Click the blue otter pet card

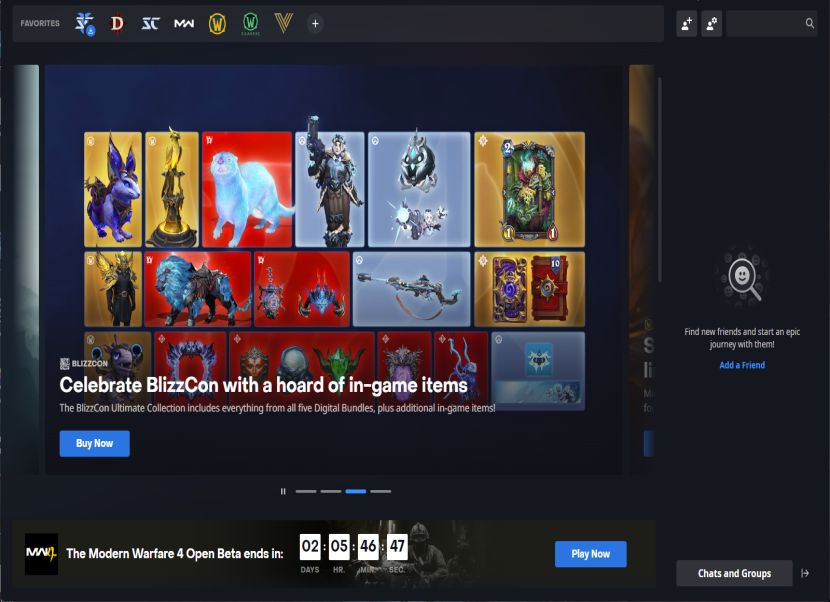point(247,189)
